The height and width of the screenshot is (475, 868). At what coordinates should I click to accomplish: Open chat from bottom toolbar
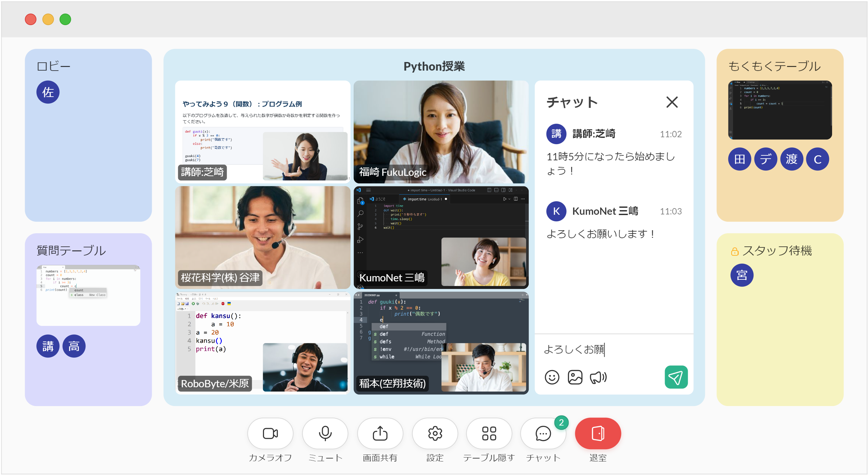click(x=543, y=433)
